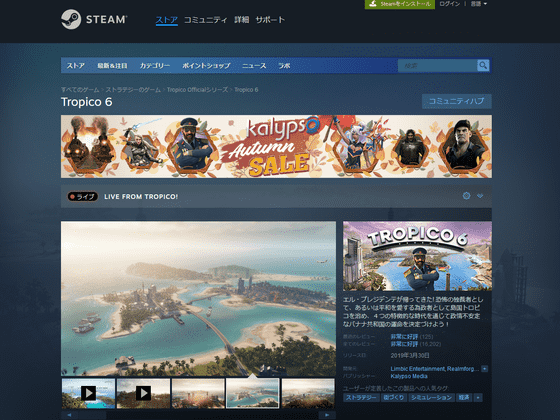Click the search magnifier icon
The width and height of the screenshot is (560, 420).
point(483,65)
